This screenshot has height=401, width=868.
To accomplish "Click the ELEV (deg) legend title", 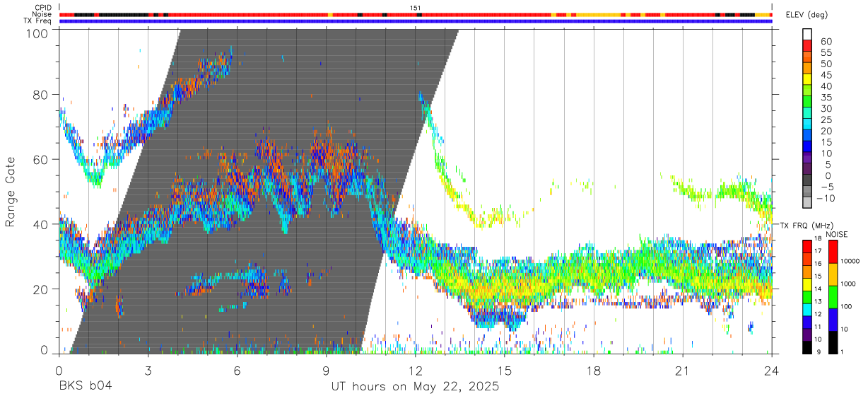I will (x=807, y=15).
